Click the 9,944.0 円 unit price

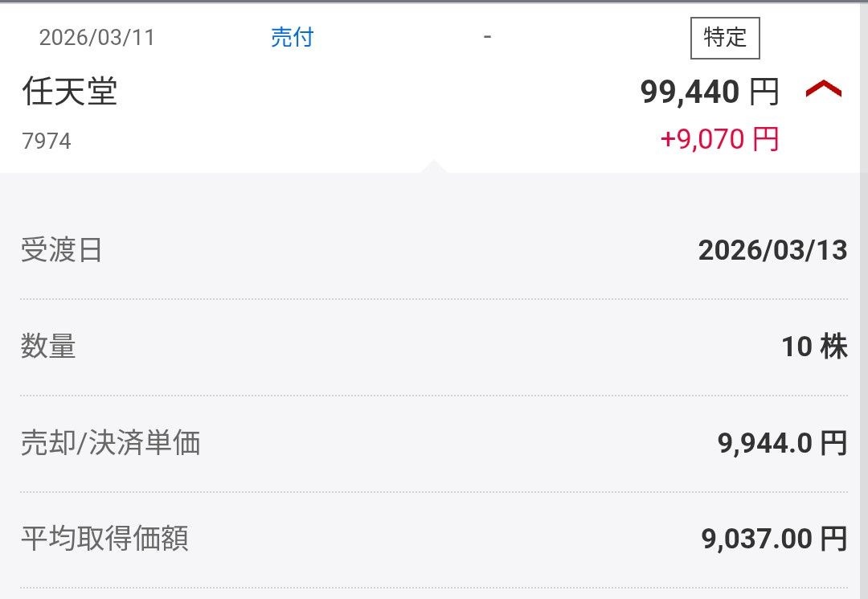tap(782, 443)
